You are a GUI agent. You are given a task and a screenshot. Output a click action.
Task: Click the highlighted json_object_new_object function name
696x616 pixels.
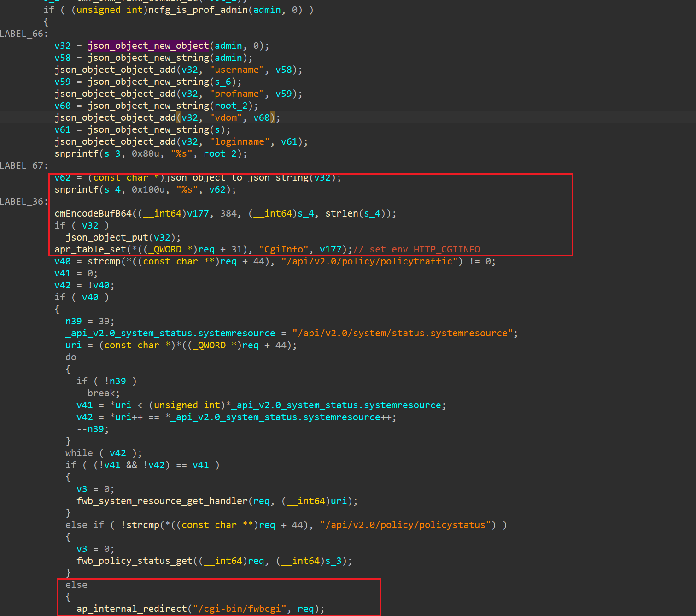point(148,46)
